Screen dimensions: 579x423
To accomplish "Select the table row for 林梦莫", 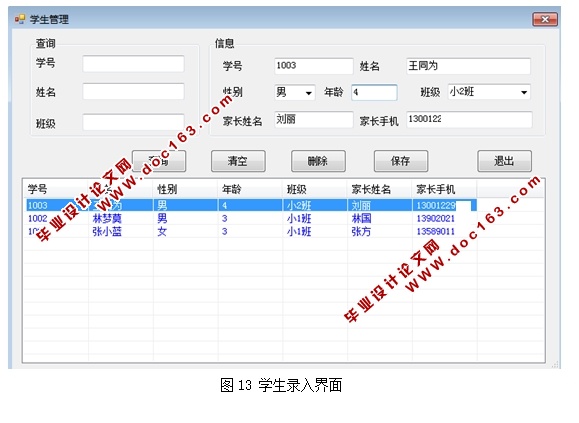I will pyautogui.click(x=251, y=219).
